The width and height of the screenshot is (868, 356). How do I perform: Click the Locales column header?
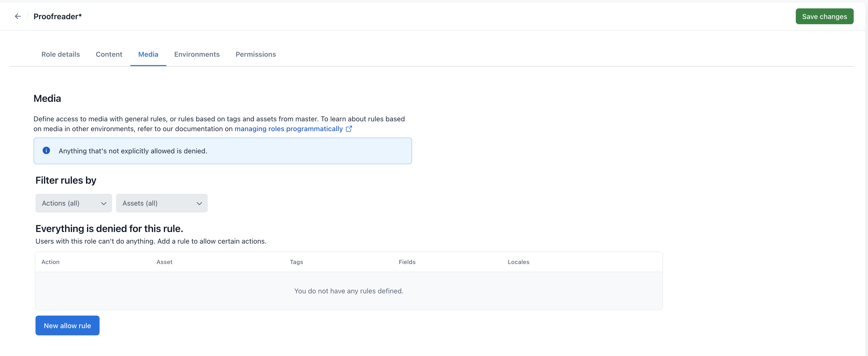pyautogui.click(x=518, y=262)
